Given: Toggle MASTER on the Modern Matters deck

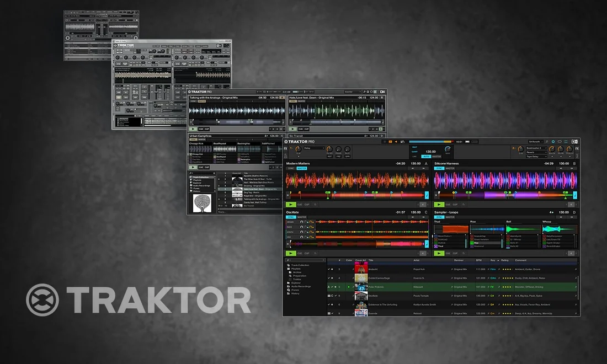Looking at the screenshot, I should [301, 168].
